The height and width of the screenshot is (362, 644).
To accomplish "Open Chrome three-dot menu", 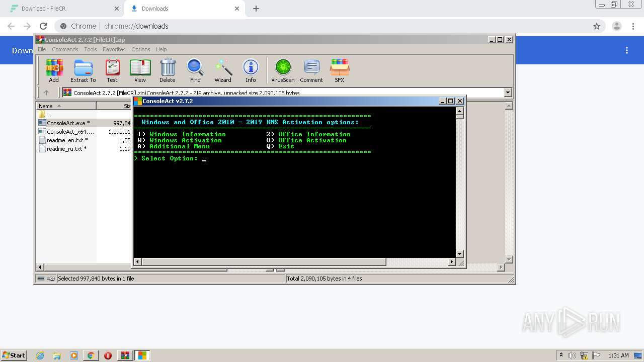I will [x=632, y=26].
